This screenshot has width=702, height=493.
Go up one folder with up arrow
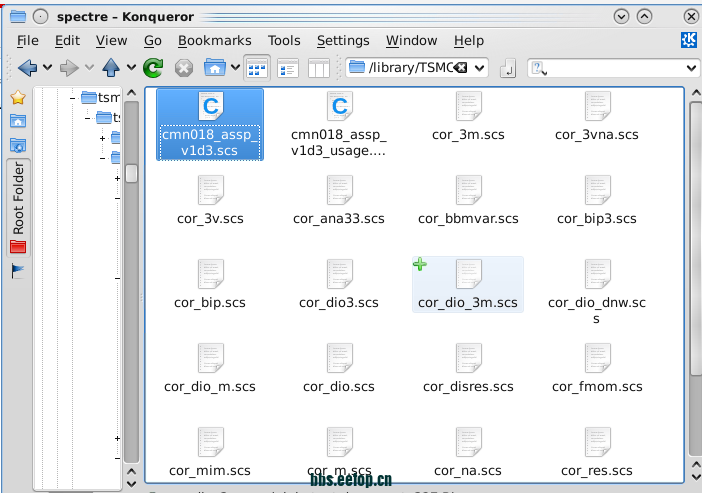[x=111, y=68]
